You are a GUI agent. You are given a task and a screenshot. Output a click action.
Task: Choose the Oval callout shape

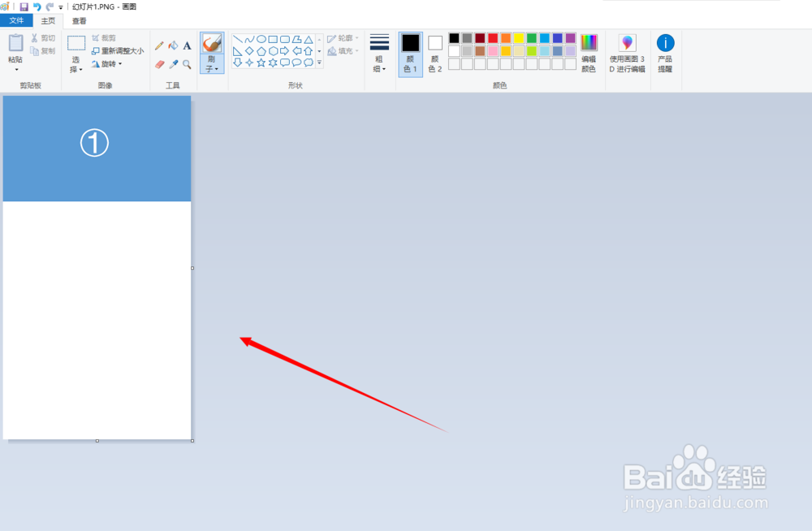[296, 63]
